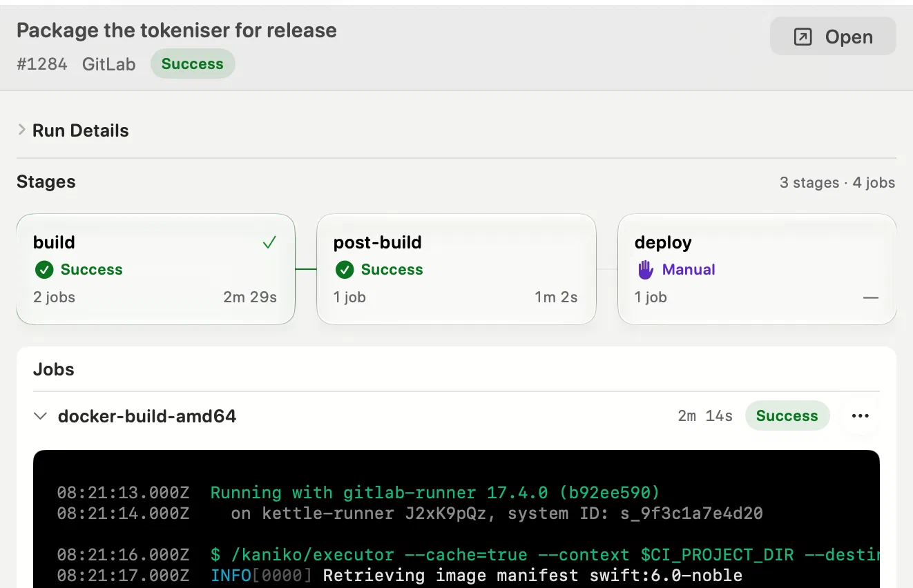Click the external-link icon in Open button
This screenshot has width=913, height=588.
(803, 37)
